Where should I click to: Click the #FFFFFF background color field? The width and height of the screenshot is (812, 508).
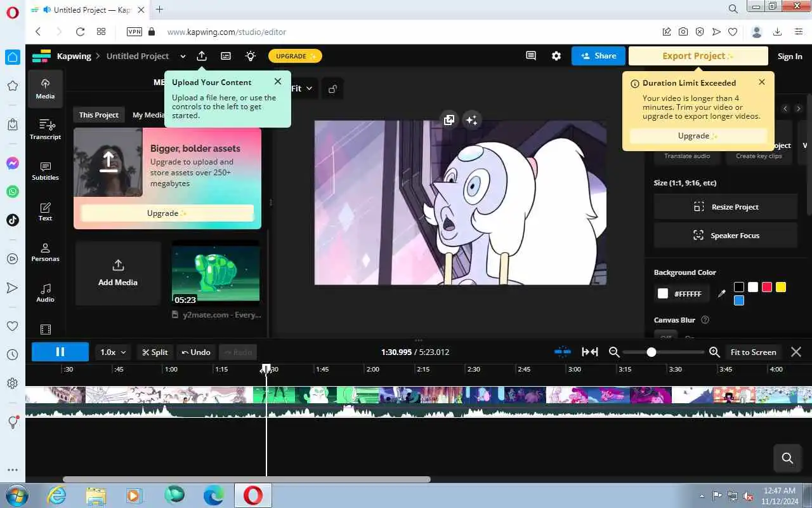coord(682,293)
